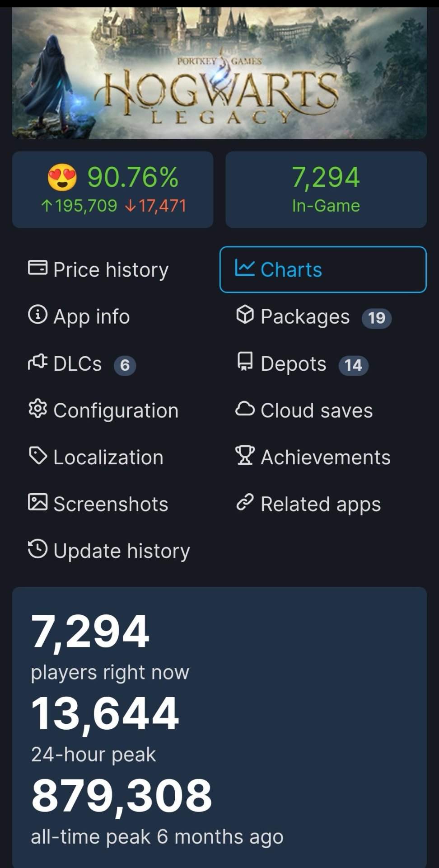Open the Achievements page link
439x868 pixels.
tap(325, 458)
